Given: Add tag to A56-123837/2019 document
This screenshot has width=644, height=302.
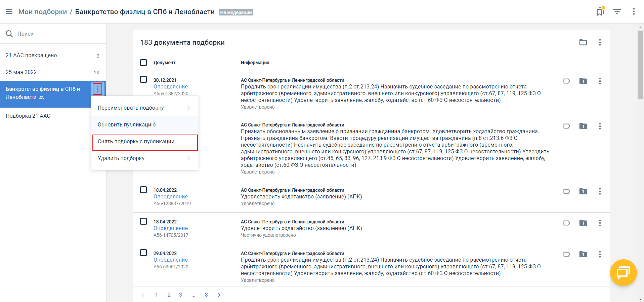Looking at the screenshot, I should 567,191.
